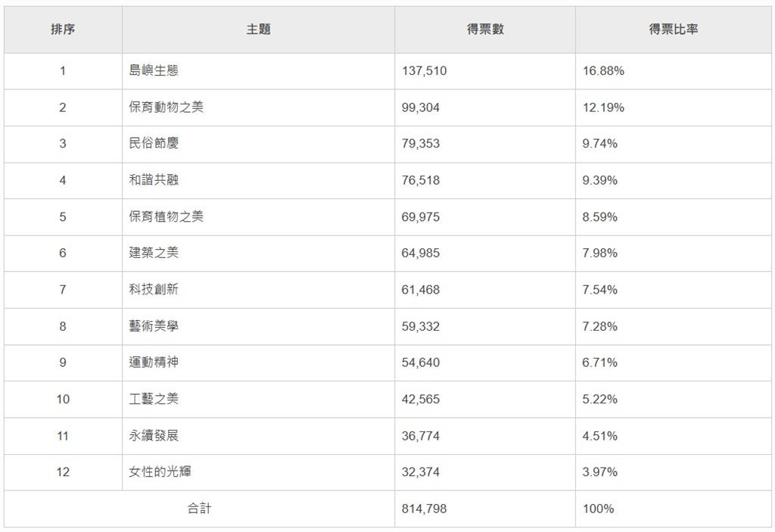Select the 島嶼生態 theme cell

coord(154,71)
